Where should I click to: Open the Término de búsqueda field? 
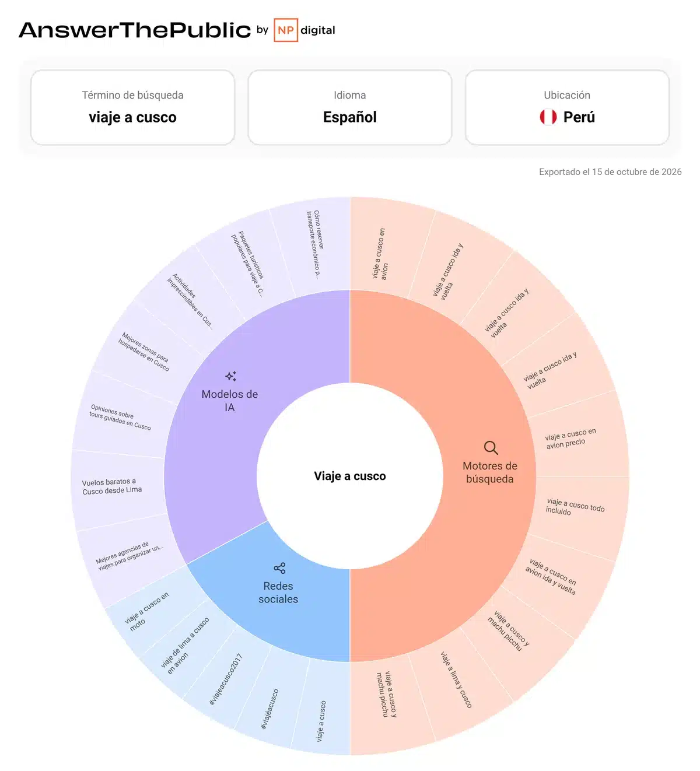(132, 107)
